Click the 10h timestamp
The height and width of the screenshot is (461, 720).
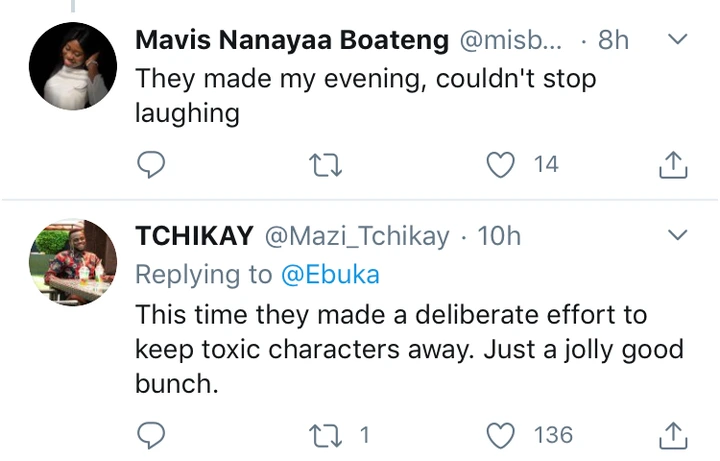499,237
